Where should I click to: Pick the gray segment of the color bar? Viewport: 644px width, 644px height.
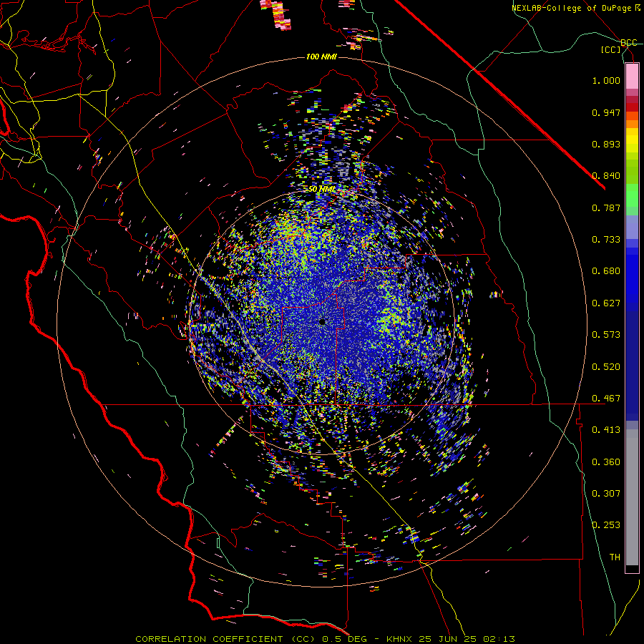[x=632, y=497]
